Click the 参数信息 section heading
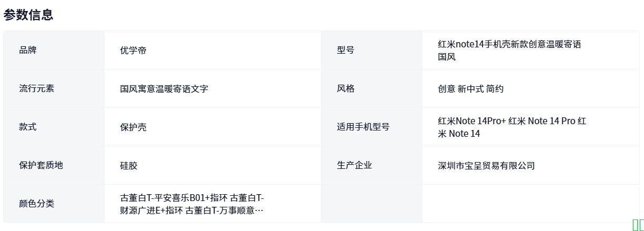Image resolution: width=644 pixels, height=231 pixels. 28,15
